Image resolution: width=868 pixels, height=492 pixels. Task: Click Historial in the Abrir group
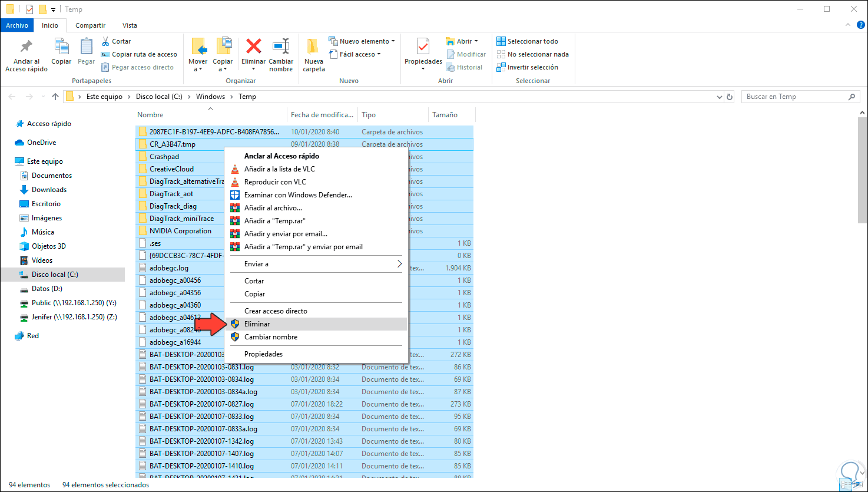coord(464,67)
